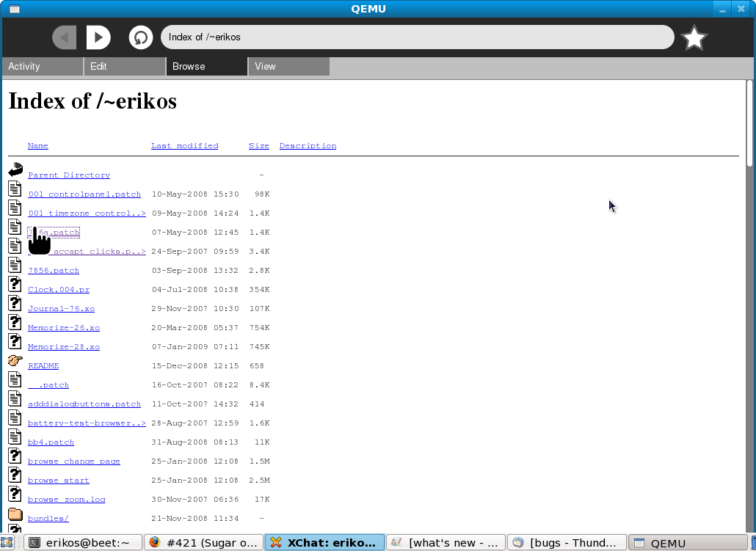Bookmark page using the star icon
The image size is (756, 551).
click(x=694, y=38)
